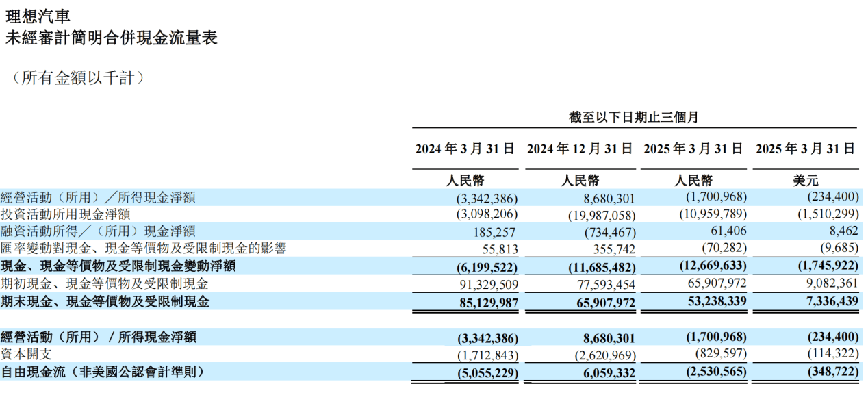The width and height of the screenshot is (868, 395).
Task: Click the label 自由現金流（非美國公認會計準則）
Action: [103, 372]
